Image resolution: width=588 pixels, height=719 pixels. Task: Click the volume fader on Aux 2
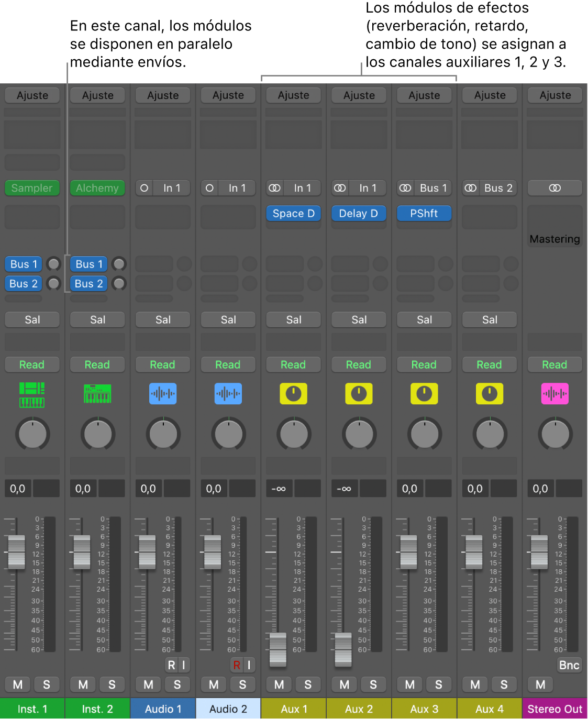343,649
